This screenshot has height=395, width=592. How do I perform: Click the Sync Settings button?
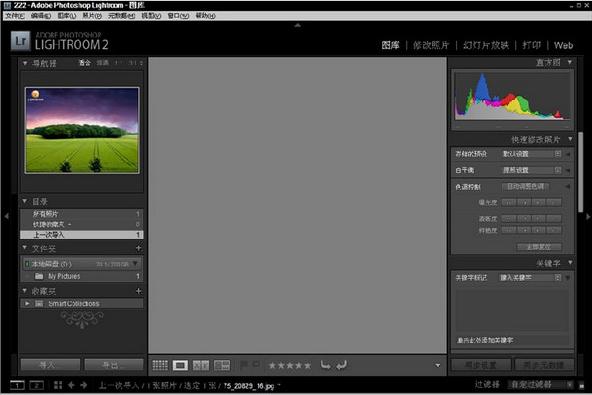click(481, 365)
